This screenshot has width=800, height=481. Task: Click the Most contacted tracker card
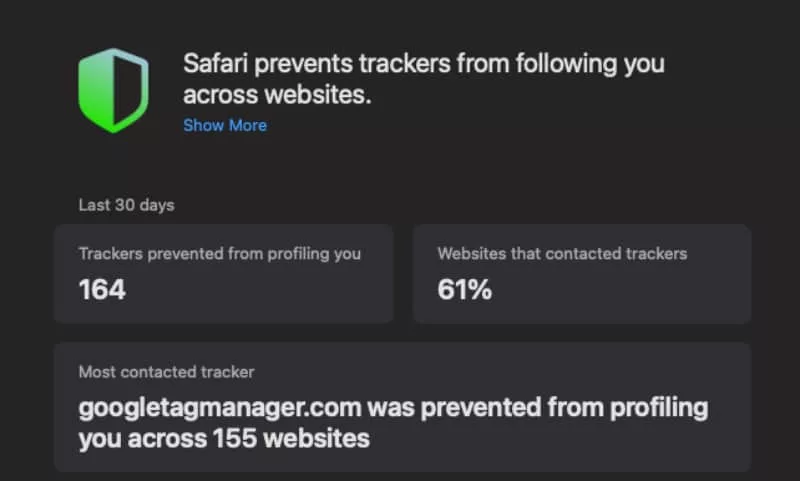point(402,406)
